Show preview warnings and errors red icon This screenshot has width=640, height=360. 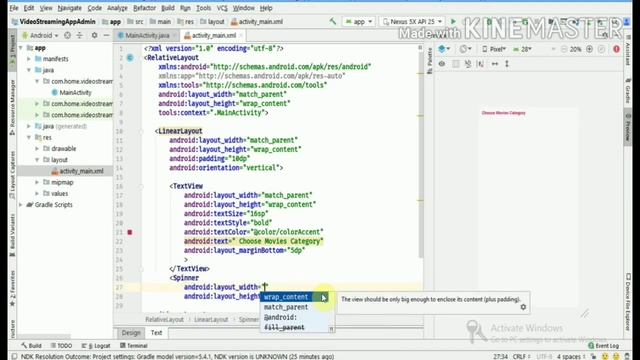(616, 49)
